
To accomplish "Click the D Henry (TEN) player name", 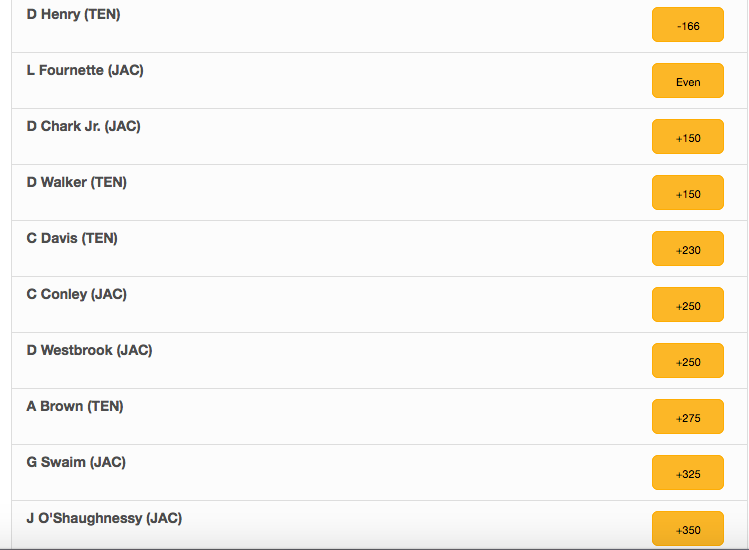I will tap(74, 14).
